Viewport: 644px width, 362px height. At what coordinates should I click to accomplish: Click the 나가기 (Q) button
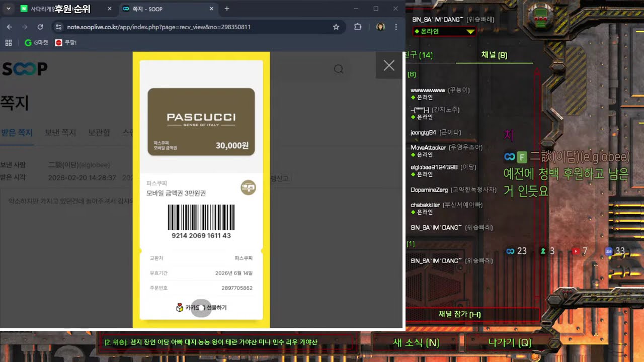pos(510,342)
